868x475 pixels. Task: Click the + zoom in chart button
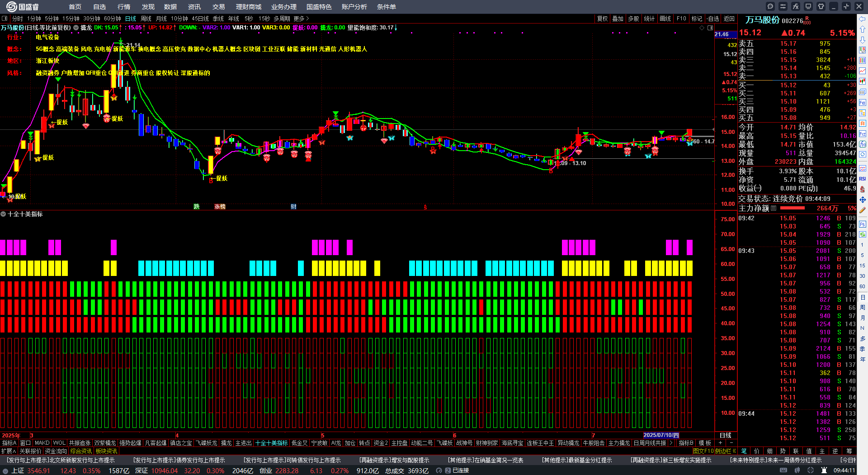pos(720,443)
